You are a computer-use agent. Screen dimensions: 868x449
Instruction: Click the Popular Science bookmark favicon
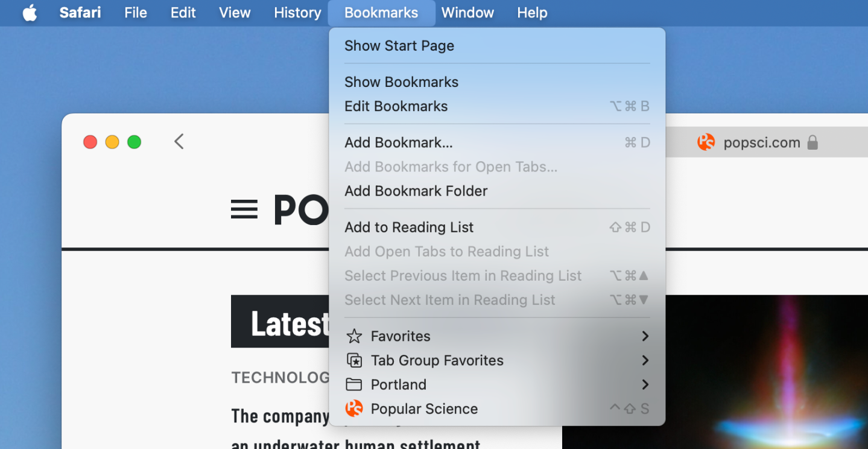pyautogui.click(x=354, y=409)
